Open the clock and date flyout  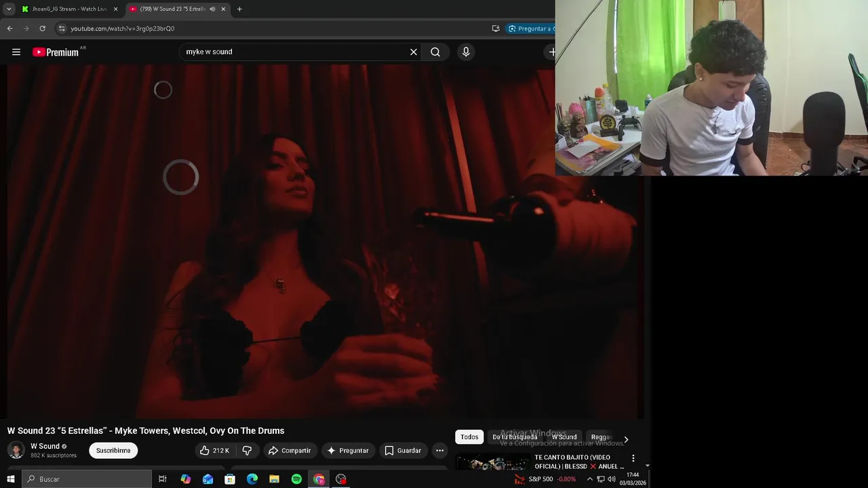(633, 479)
